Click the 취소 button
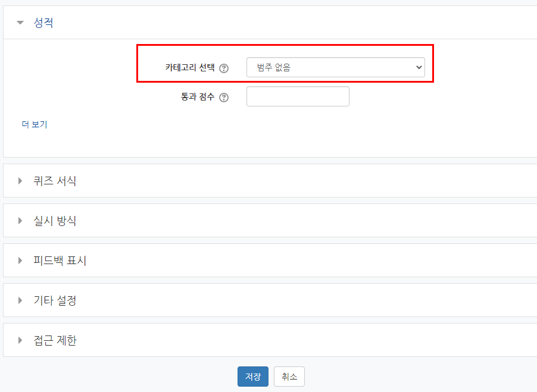537x392 pixels. coord(289,377)
